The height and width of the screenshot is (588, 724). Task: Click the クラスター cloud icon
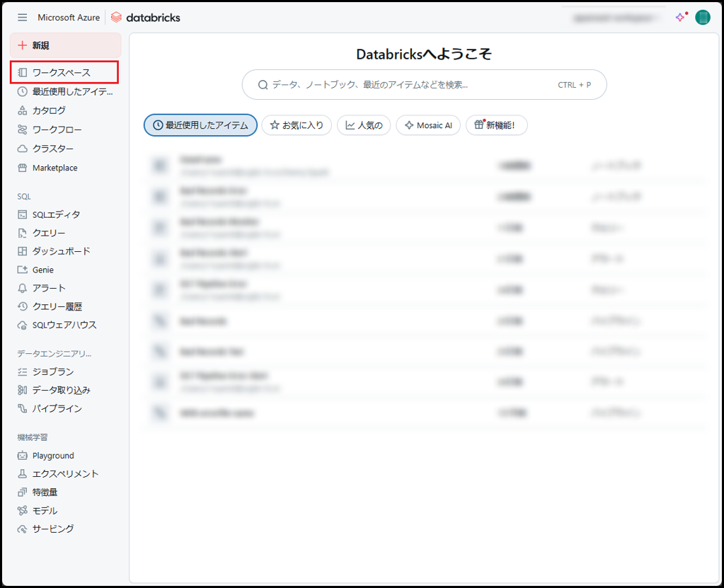tap(22, 149)
